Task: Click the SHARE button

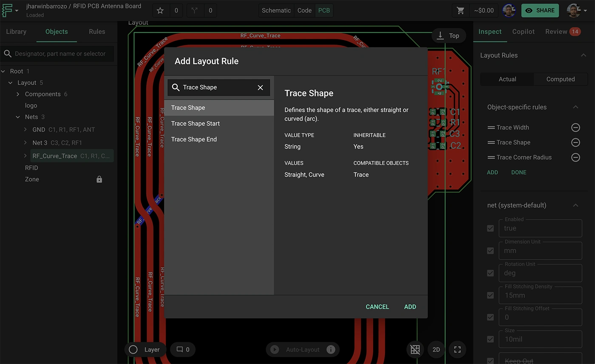Action: pyautogui.click(x=540, y=10)
